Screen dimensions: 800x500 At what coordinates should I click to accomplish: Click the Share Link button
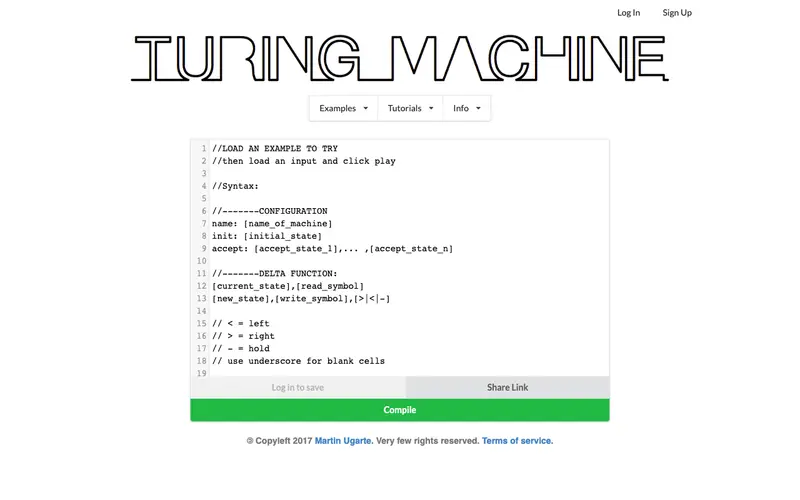click(x=507, y=388)
